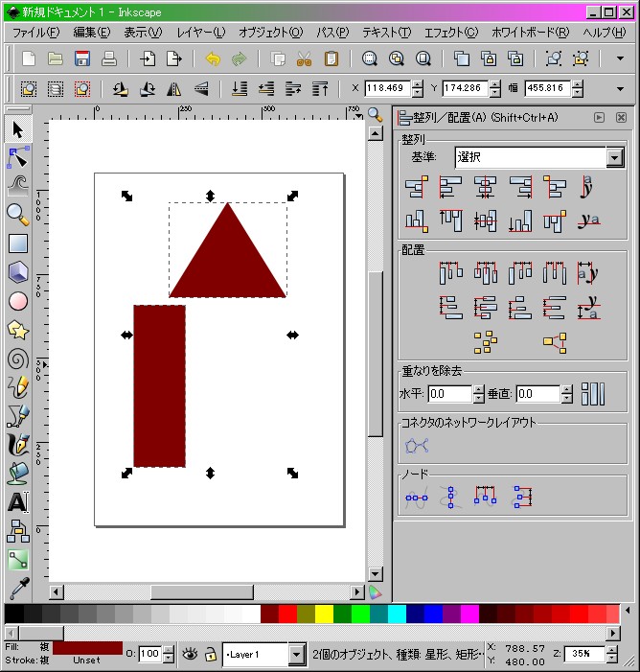Image resolution: width=640 pixels, height=672 pixels.
Task: Select the arrow Selector tool
Action: coord(18,129)
